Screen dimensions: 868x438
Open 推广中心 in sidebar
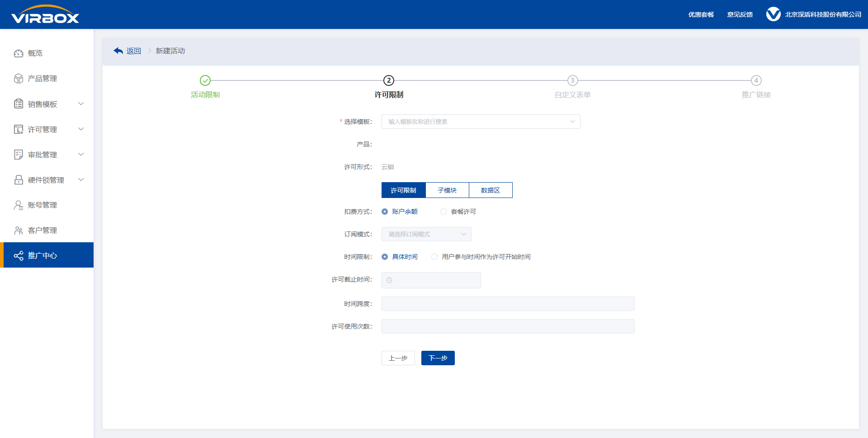(x=47, y=255)
